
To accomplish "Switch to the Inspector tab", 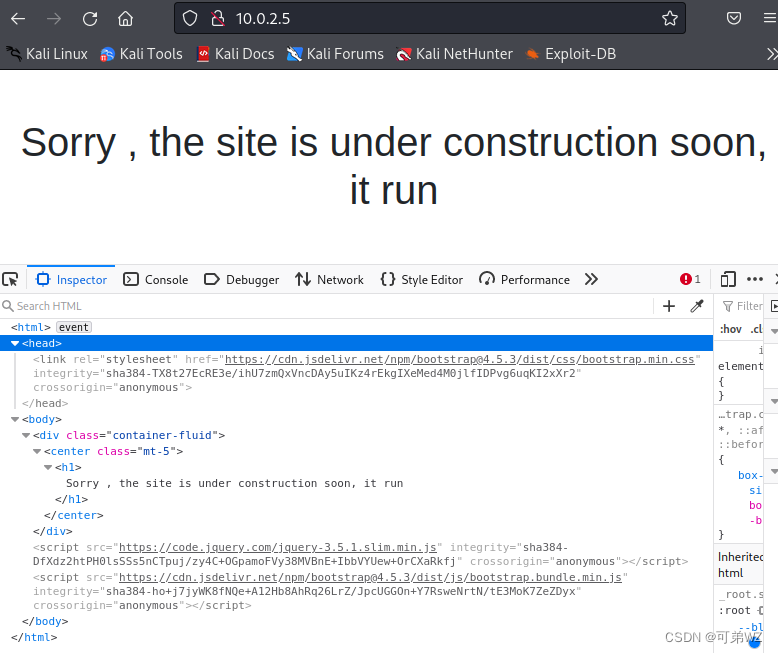I will pyautogui.click(x=71, y=279).
